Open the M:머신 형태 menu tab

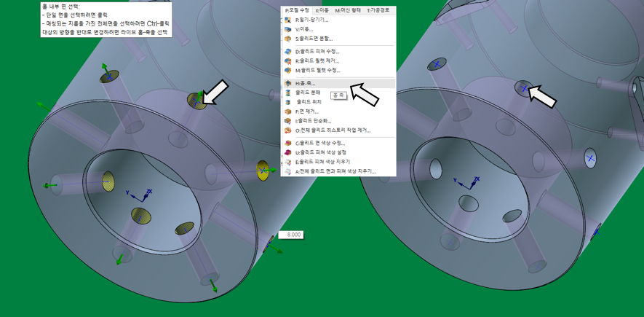(x=349, y=10)
